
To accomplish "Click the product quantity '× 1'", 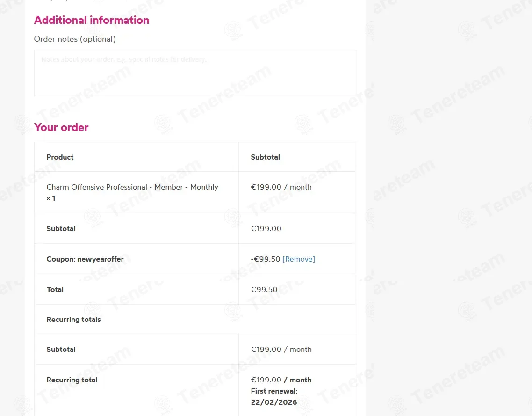I will pyautogui.click(x=51, y=198).
